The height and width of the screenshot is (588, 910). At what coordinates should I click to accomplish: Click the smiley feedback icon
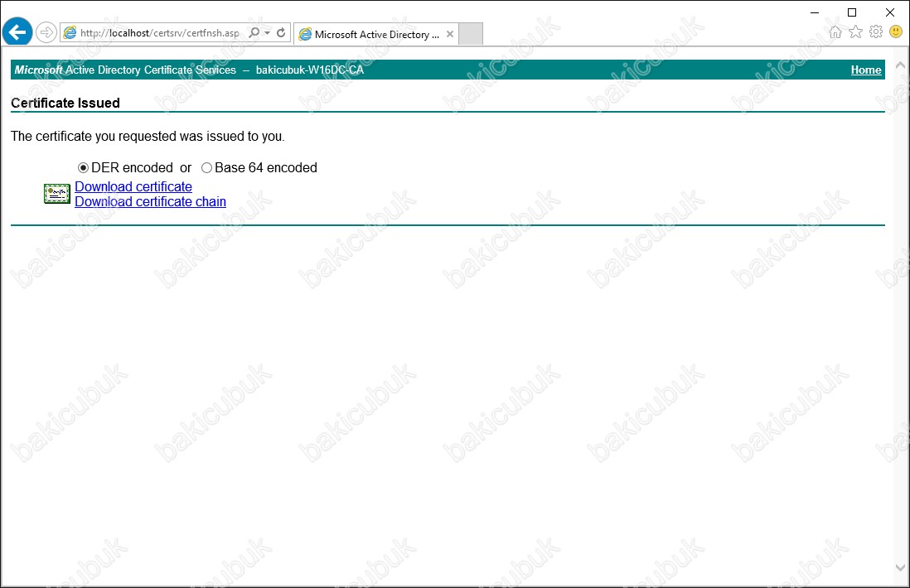coord(896,32)
